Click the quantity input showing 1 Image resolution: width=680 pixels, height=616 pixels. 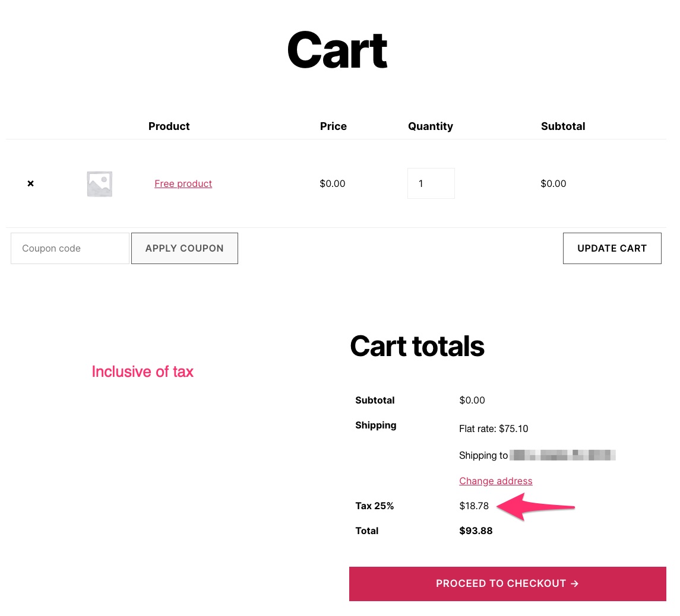[431, 183]
